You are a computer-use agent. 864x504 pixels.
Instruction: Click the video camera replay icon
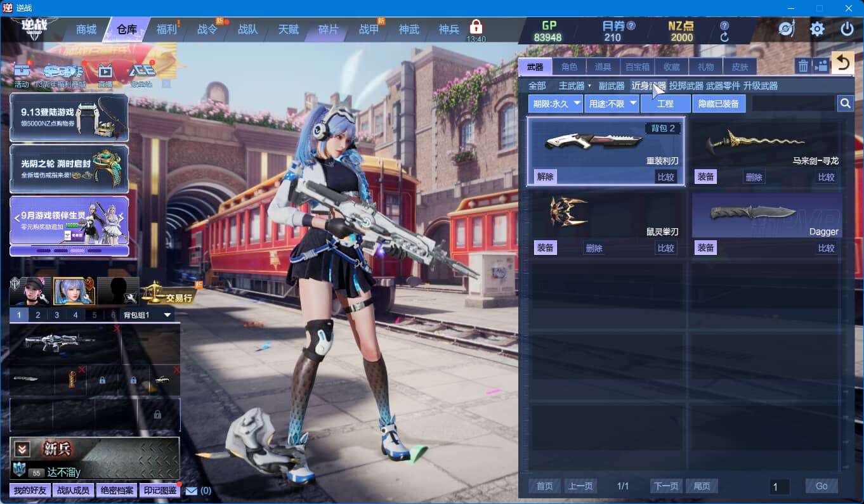click(821, 65)
